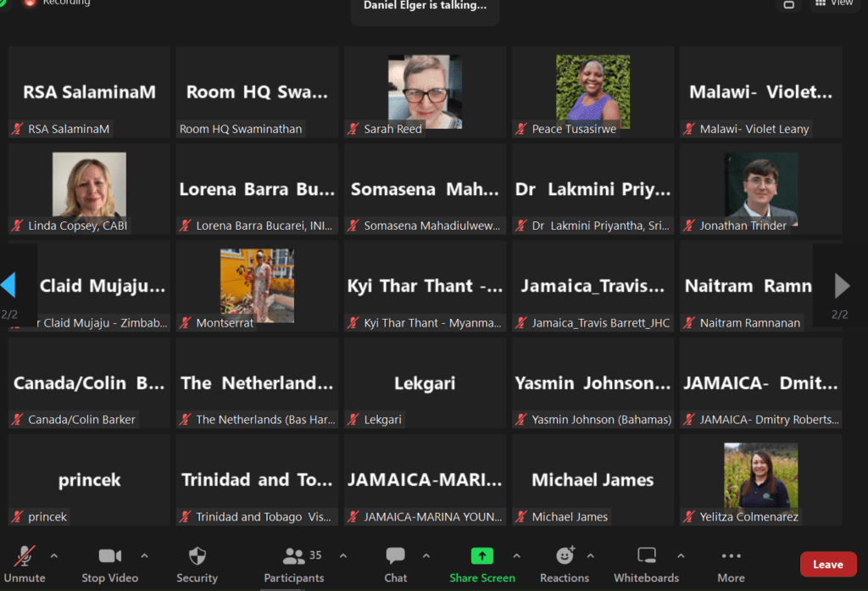This screenshot has width=868, height=591.
Task: Leave the meeting with the red button
Action: tap(827, 564)
